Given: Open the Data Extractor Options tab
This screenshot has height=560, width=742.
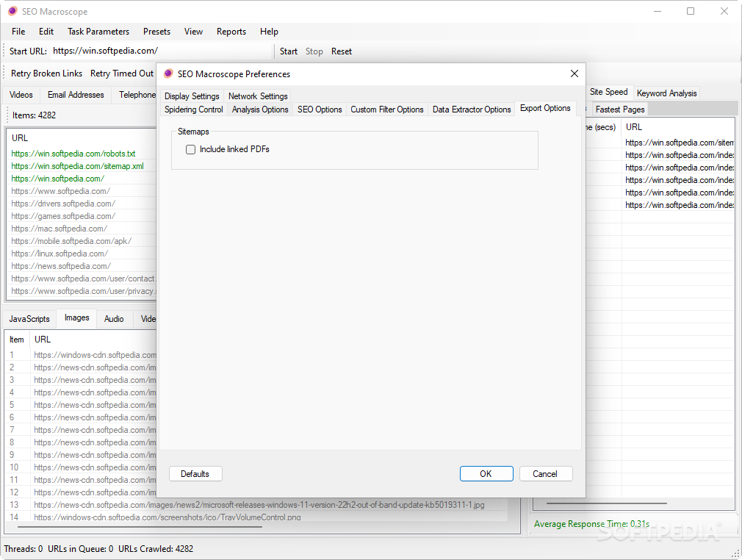Looking at the screenshot, I should click(x=472, y=110).
